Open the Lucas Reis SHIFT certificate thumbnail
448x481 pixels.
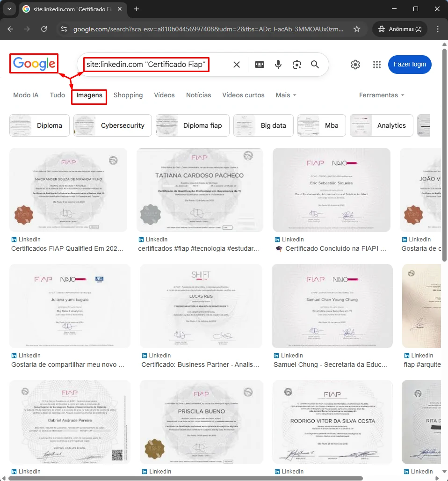(201, 306)
